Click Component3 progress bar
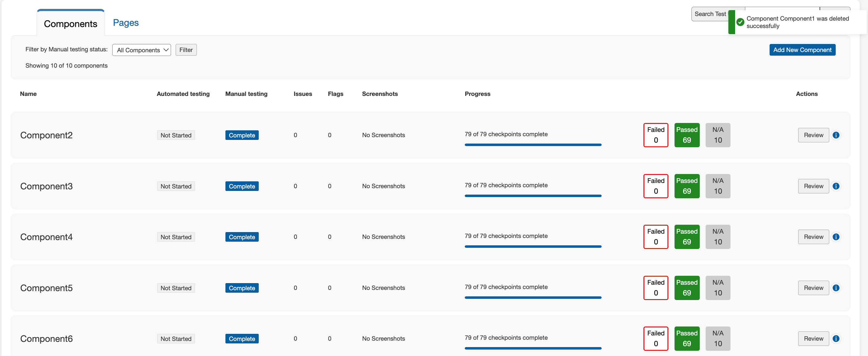Viewport: 868px width, 356px height. coord(532,196)
